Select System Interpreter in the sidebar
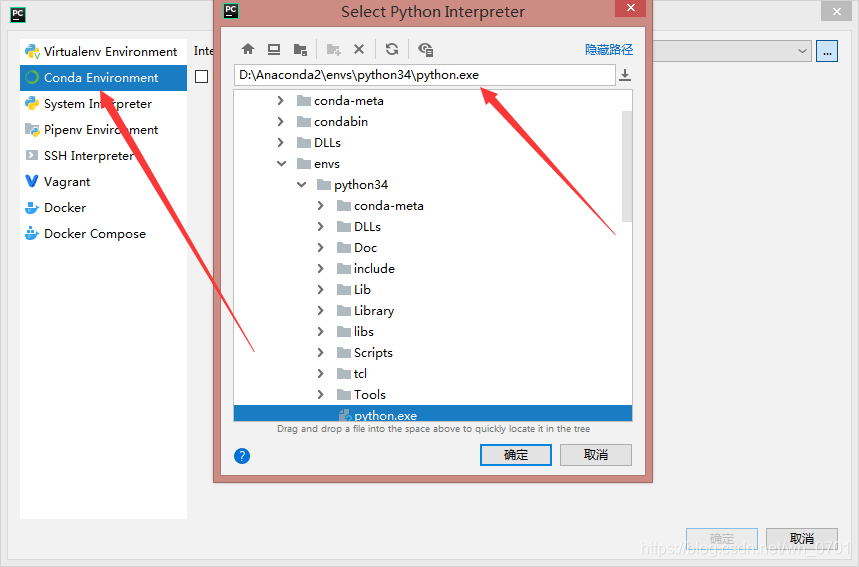The width and height of the screenshot is (859, 567). pyautogui.click(x=103, y=104)
